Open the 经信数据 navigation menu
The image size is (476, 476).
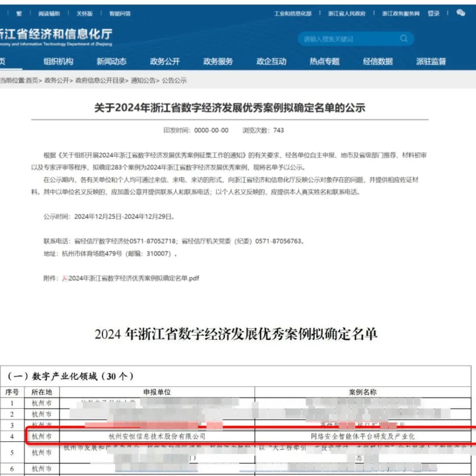pyautogui.click(x=378, y=62)
